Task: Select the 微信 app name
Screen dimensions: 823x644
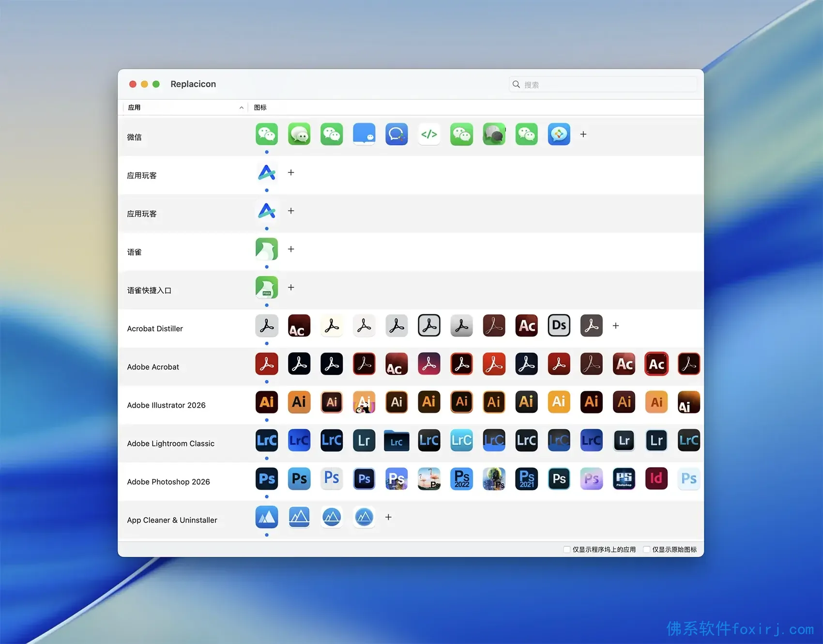Action: pyautogui.click(x=134, y=137)
